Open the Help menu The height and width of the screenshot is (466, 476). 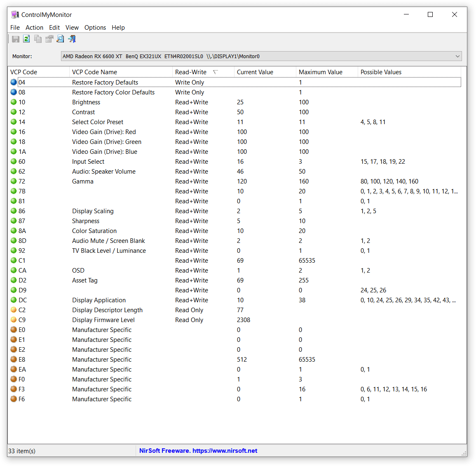coord(118,28)
